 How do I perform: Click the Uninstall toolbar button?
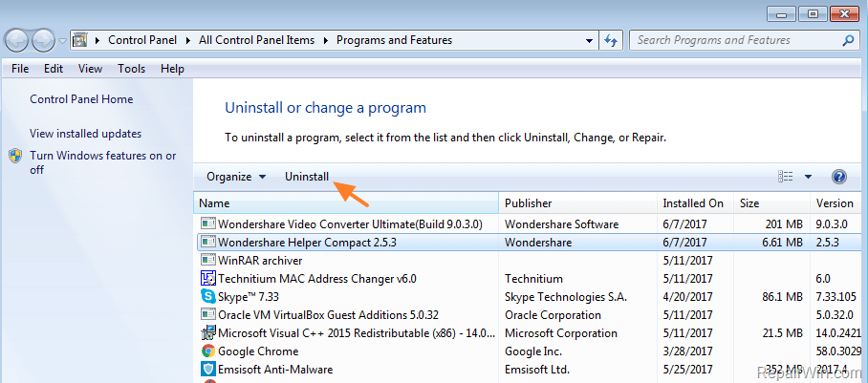pos(307,177)
